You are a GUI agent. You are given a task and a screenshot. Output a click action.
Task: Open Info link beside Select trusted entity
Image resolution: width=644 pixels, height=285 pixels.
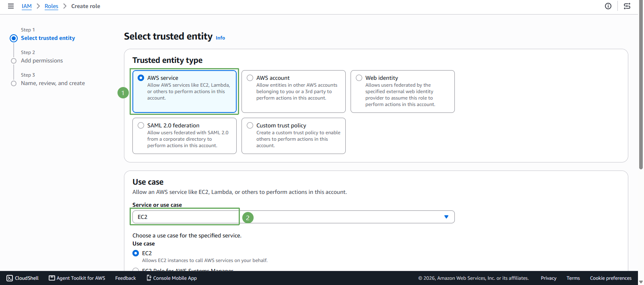point(220,38)
